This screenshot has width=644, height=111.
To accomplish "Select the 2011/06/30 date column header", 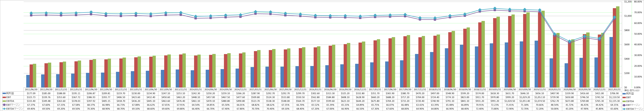I will point(31,89).
